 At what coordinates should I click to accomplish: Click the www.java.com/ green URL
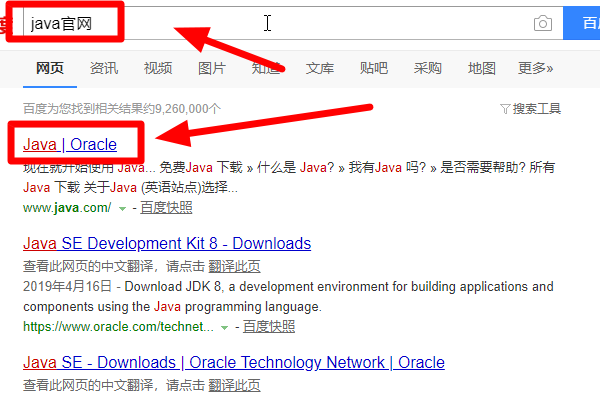pyautogui.click(x=66, y=207)
